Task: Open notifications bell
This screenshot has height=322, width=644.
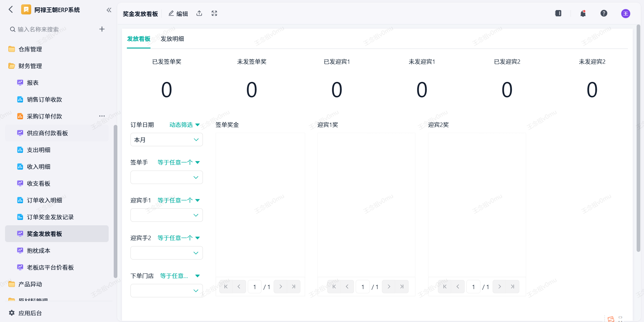Action: [x=583, y=13]
